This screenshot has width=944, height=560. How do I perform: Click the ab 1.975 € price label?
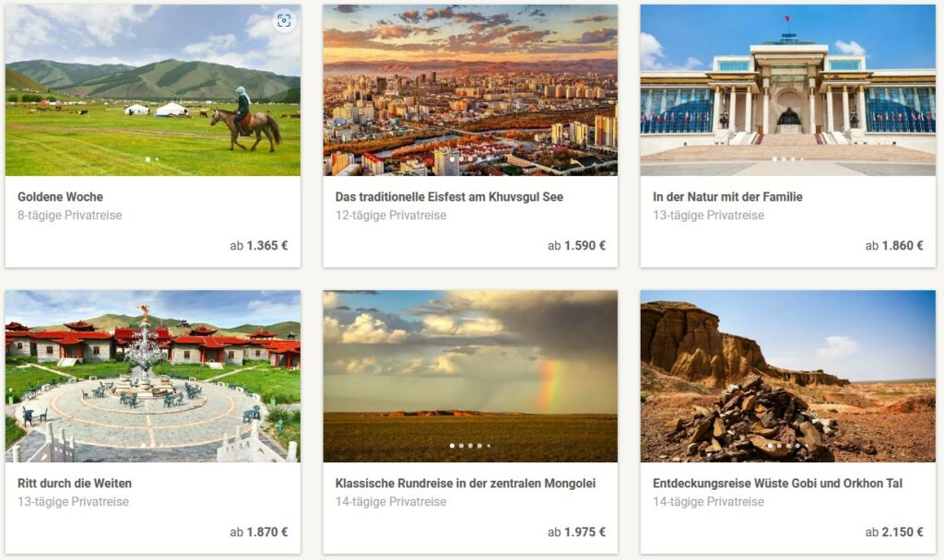pos(576,531)
